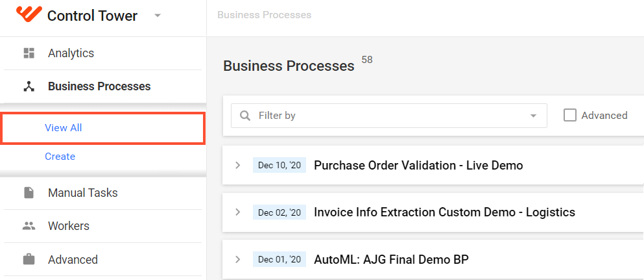The height and width of the screenshot is (280, 644).
Task: Expand Invoice Info Extraction row chevron
Action: (x=237, y=212)
